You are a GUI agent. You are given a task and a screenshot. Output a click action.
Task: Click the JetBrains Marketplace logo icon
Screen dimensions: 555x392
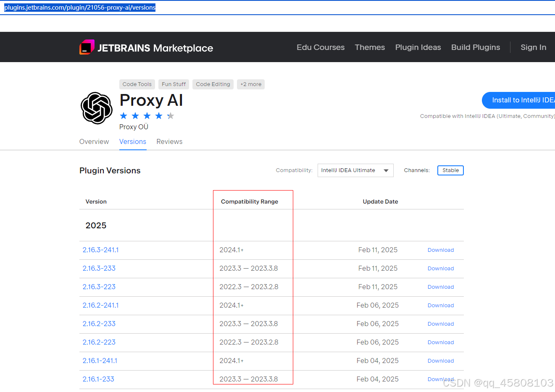pyautogui.click(x=87, y=47)
